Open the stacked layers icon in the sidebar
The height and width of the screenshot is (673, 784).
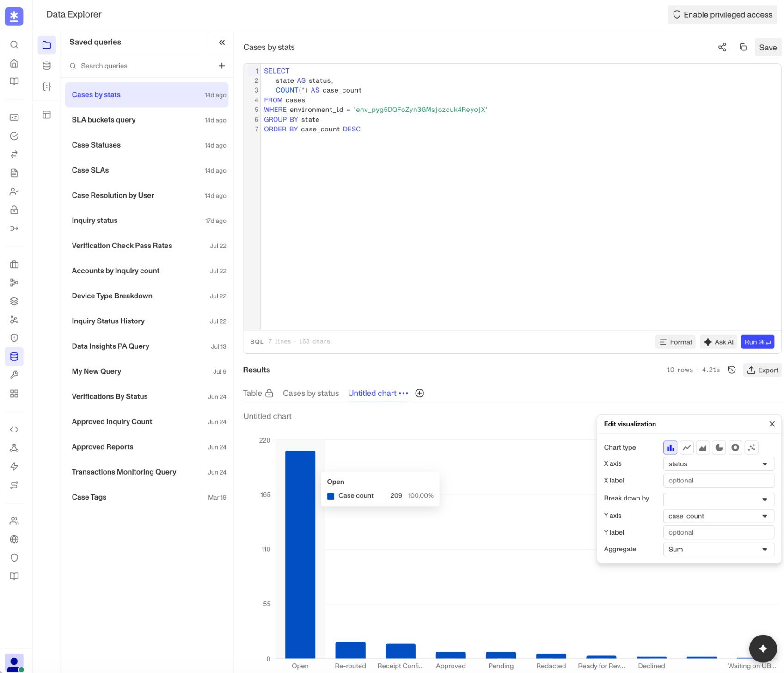[x=14, y=301]
